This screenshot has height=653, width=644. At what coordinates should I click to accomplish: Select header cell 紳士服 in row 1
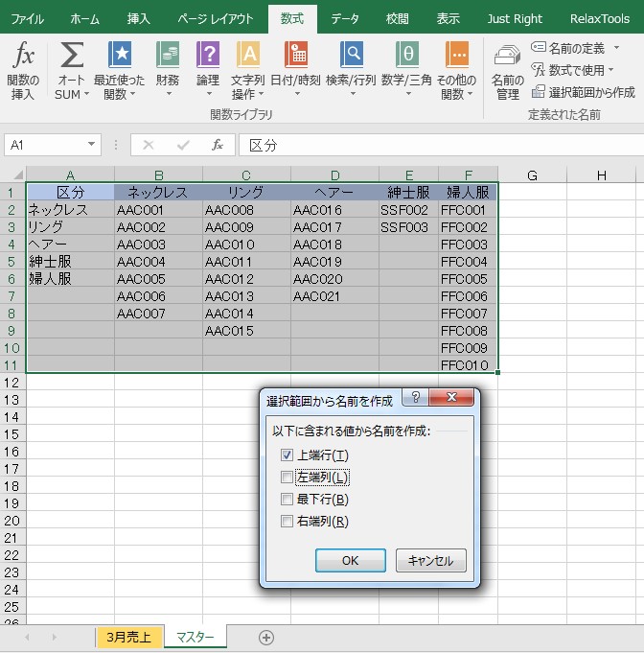click(408, 192)
